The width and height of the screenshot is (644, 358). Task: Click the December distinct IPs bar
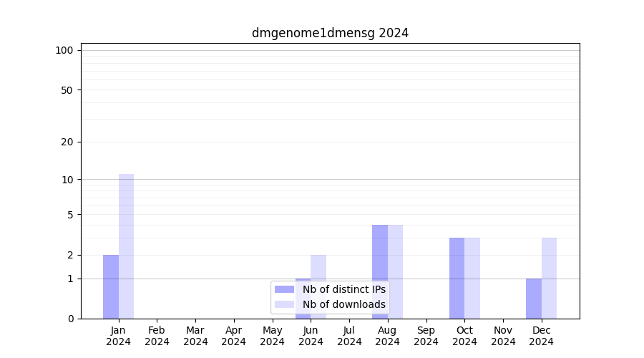click(534, 299)
